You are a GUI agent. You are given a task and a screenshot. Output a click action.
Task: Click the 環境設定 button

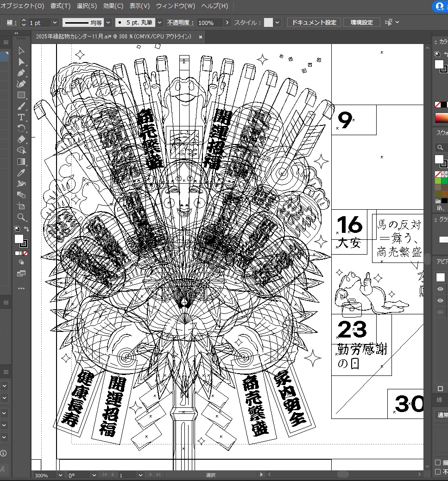[361, 23]
